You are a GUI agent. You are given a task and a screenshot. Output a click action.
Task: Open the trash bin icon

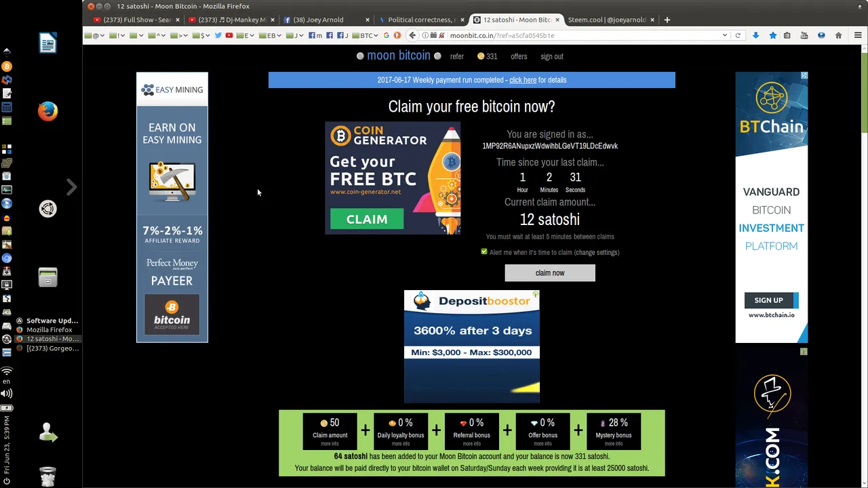[47, 477]
